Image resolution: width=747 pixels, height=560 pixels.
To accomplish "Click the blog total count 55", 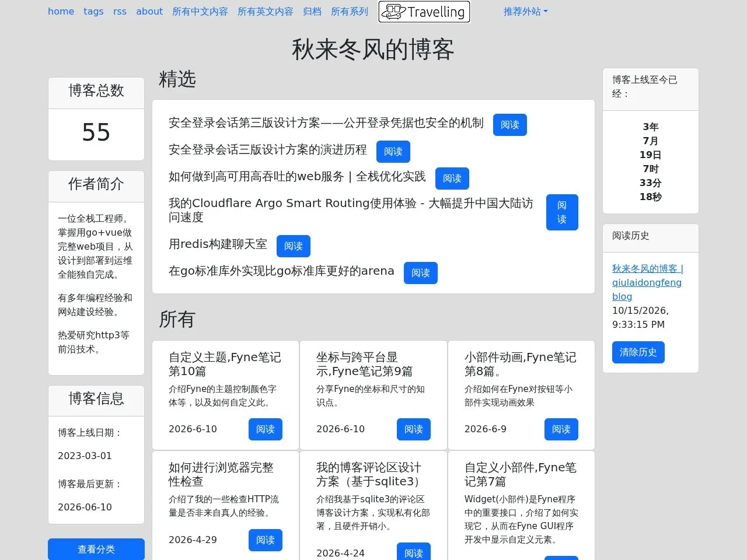I will point(96,132).
